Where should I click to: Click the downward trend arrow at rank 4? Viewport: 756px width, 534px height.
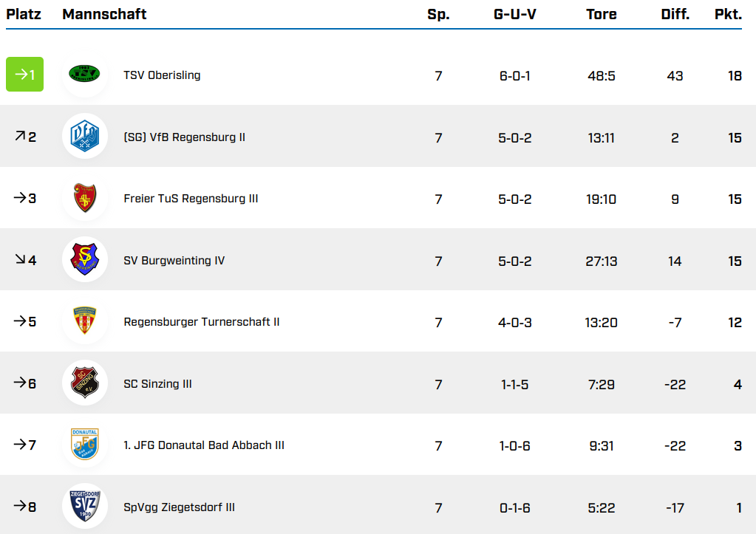pyautogui.click(x=19, y=260)
